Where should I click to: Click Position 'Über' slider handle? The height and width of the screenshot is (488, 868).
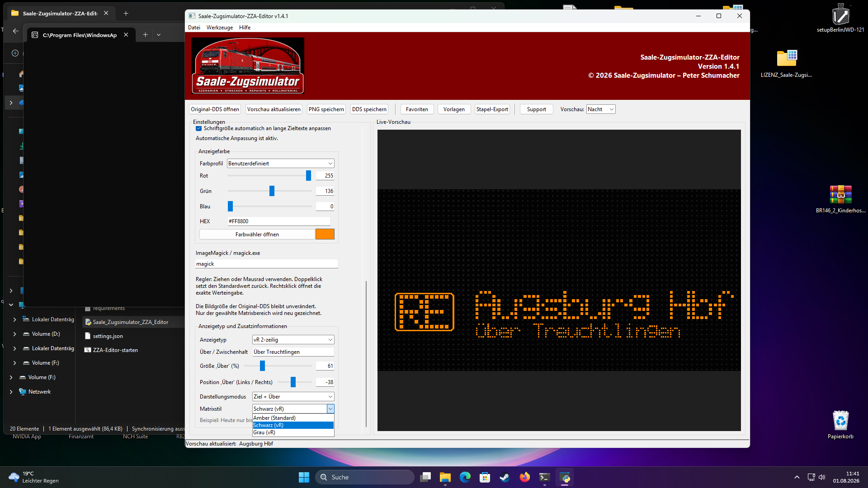click(293, 382)
